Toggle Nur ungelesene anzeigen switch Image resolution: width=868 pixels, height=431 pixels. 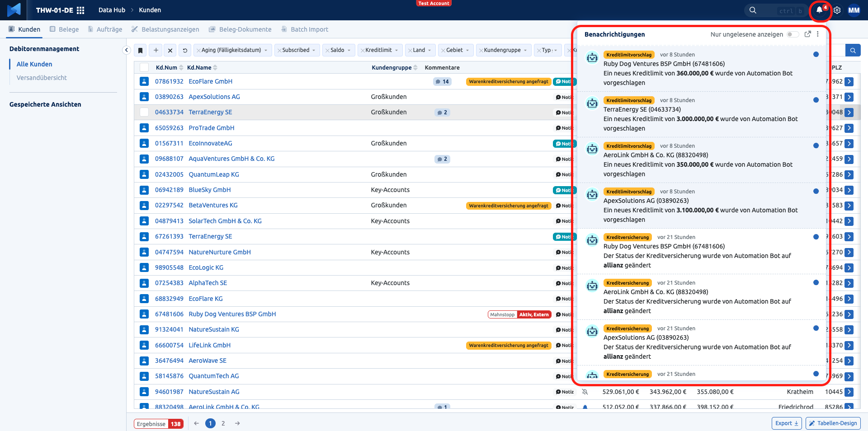click(x=793, y=34)
